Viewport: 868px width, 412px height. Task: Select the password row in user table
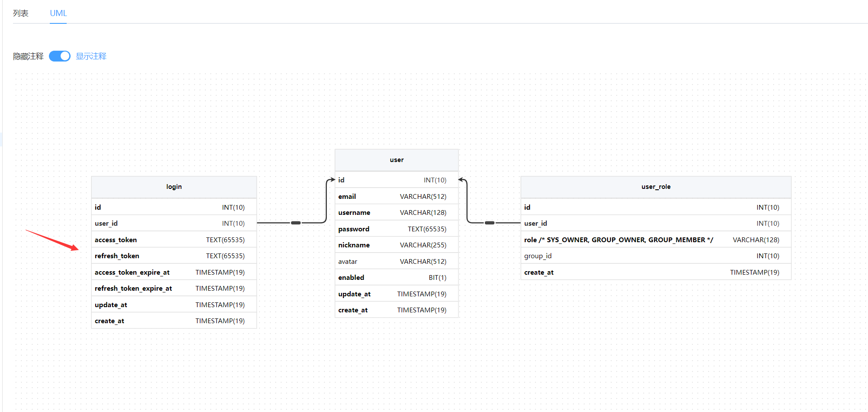(396, 229)
